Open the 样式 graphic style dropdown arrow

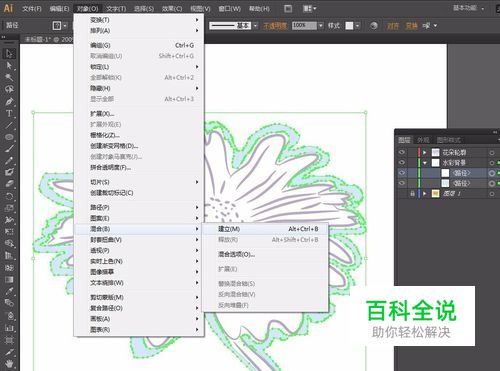click(x=358, y=26)
